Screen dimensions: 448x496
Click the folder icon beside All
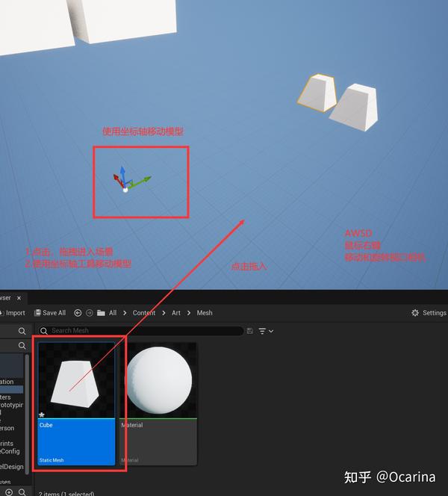pyautogui.click(x=101, y=313)
